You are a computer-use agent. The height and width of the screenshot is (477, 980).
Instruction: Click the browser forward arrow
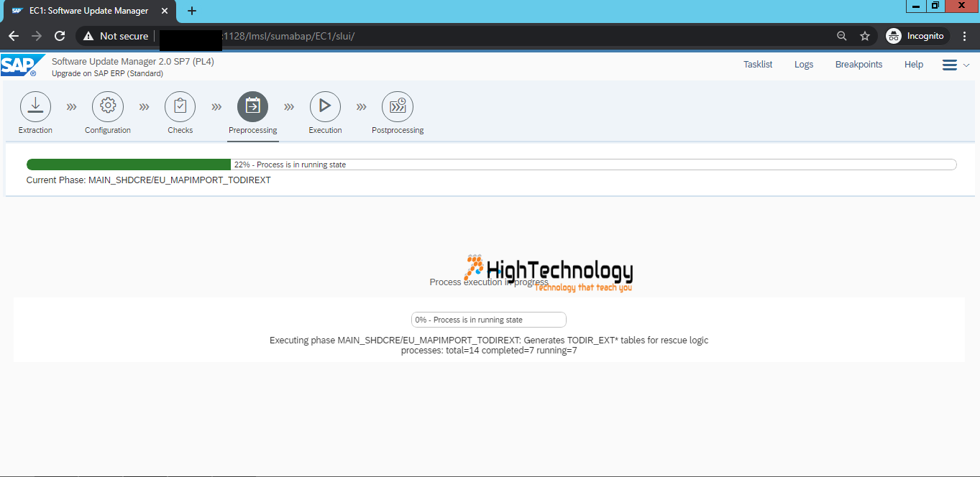click(37, 36)
